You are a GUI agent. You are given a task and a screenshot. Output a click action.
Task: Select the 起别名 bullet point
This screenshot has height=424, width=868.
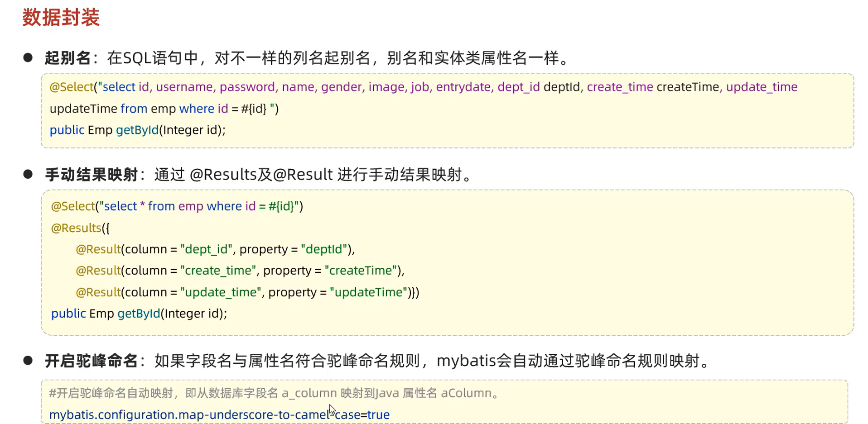click(68, 58)
